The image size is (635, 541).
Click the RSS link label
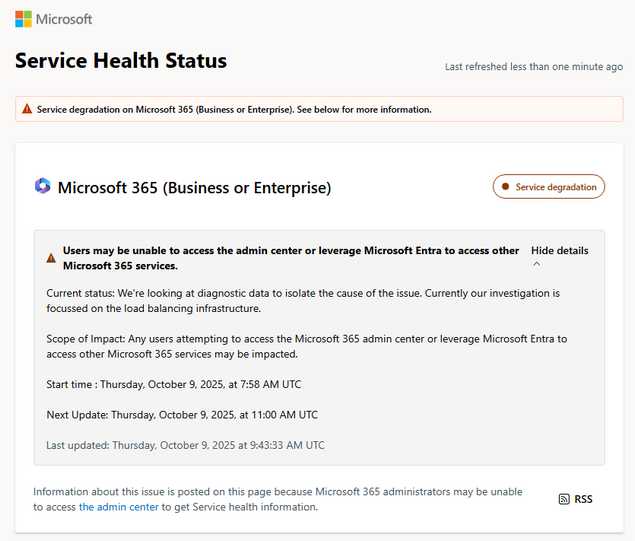pos(583,499)
